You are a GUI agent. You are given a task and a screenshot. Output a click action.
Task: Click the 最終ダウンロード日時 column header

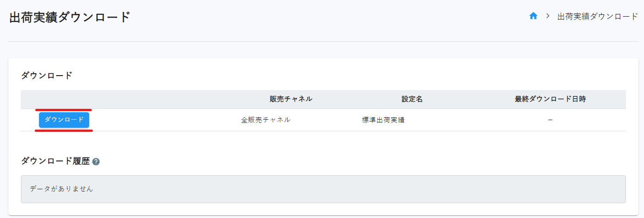(550, 99)
